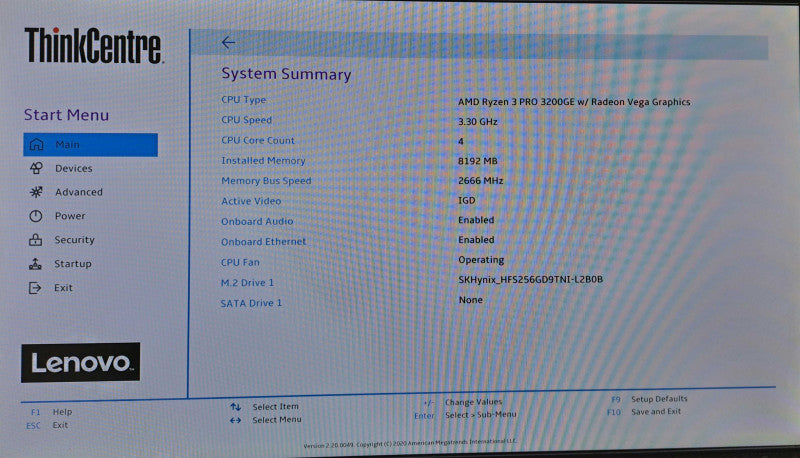Click the Lenovo logo
Screen dimensions: 800x458
pyautogui.click(x=81, y=363)
